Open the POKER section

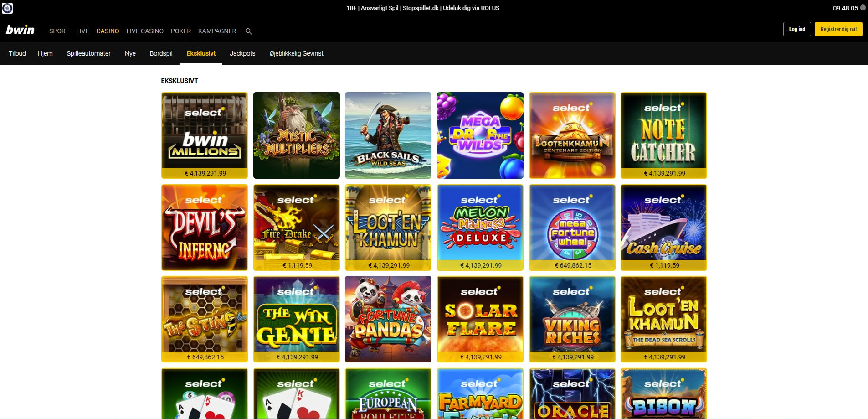(x=181, y=31)
